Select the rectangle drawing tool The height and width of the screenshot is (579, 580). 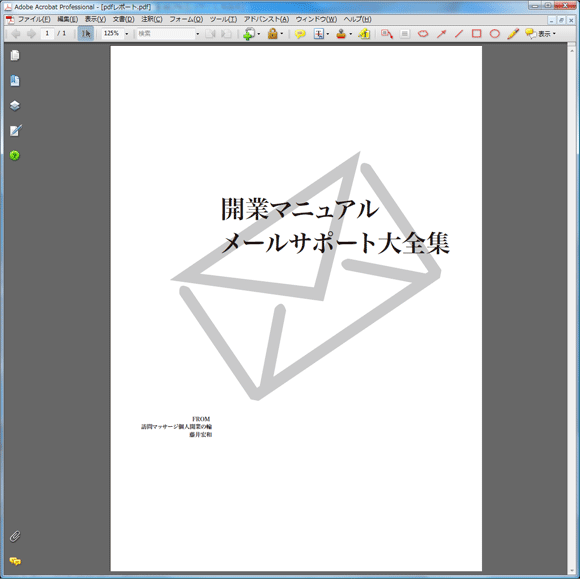point(476,34)
